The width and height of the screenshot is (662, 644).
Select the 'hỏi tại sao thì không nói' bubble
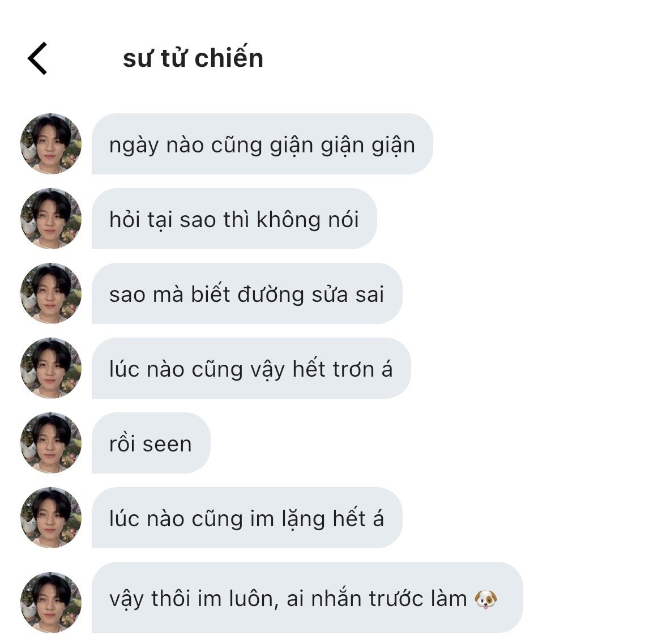(234, 218)
